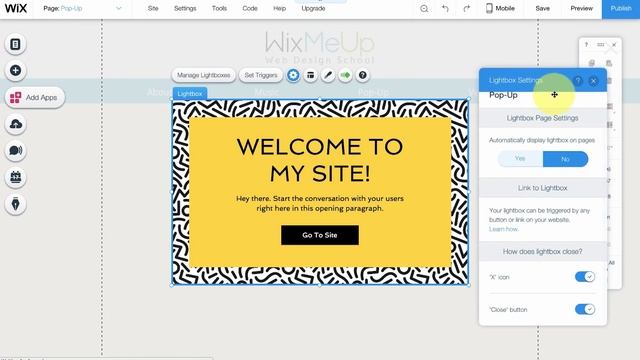640x360 pixels.
Task: Click the Wix logo
Action: [16, 8]
